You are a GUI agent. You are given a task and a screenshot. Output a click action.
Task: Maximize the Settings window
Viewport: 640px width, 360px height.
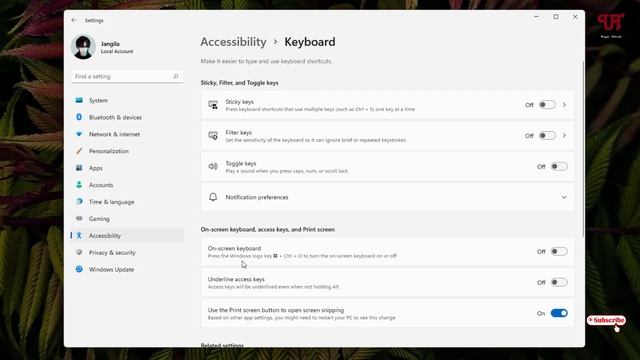coord(556,17)
